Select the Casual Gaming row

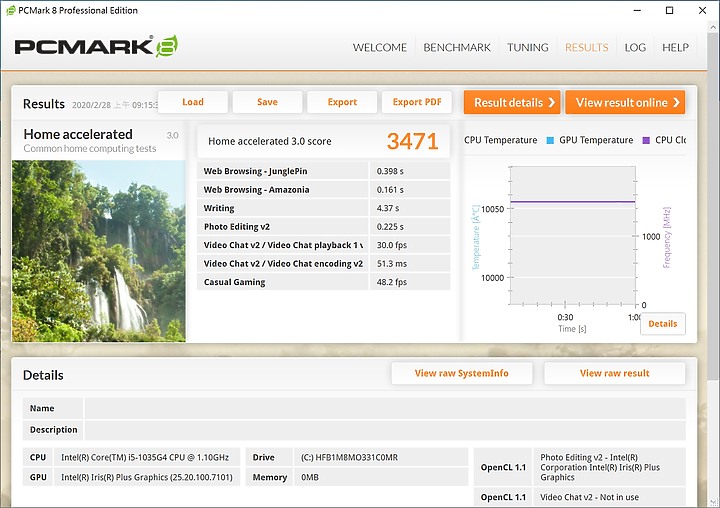(324, 282)
